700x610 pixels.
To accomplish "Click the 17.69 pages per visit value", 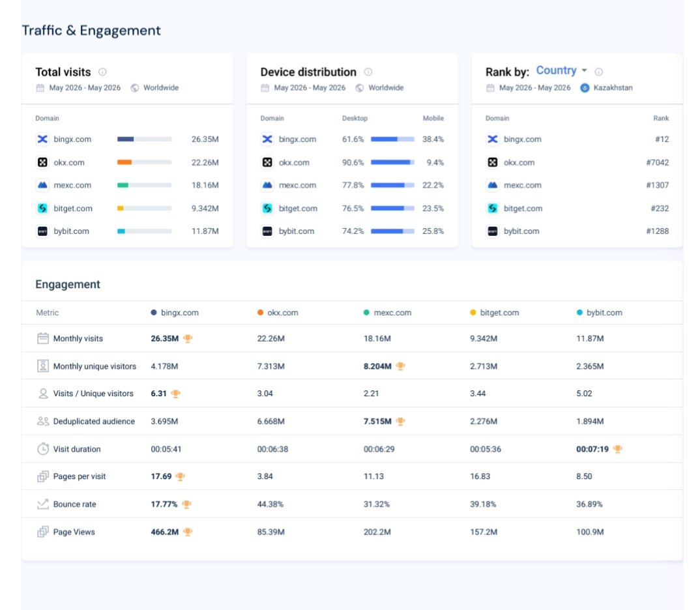I will pyautogui.click(x=161, y=476).
